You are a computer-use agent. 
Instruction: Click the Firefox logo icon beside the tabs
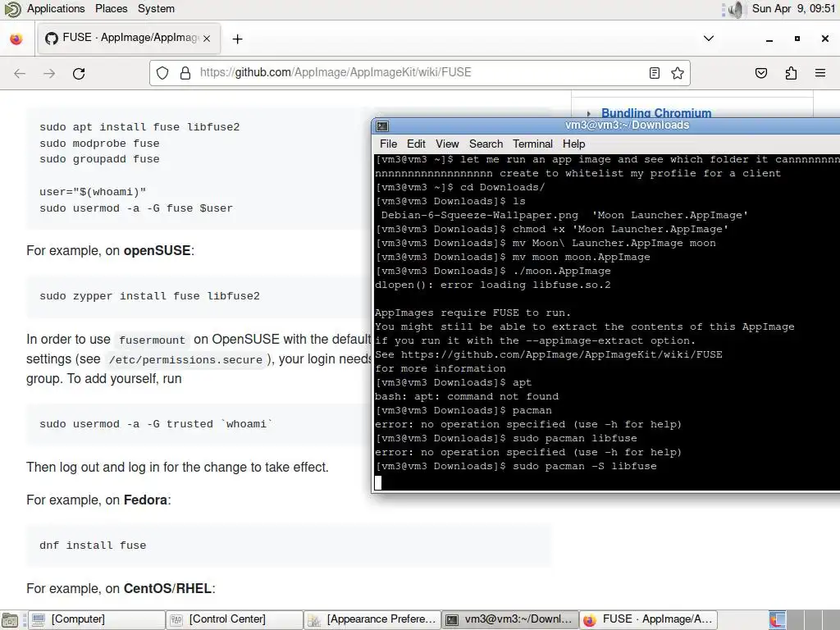tap(16, 39)
